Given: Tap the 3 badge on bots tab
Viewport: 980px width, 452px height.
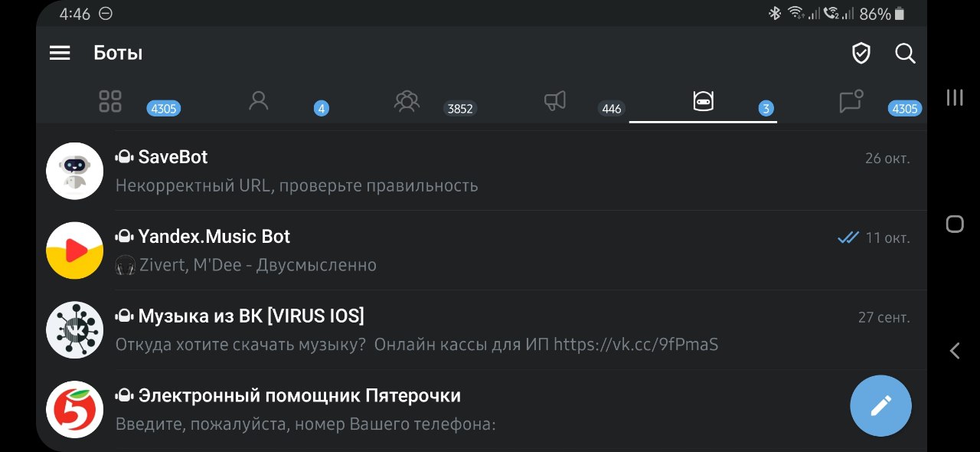Looking at the screenshot, I should (x=766, y=109).
